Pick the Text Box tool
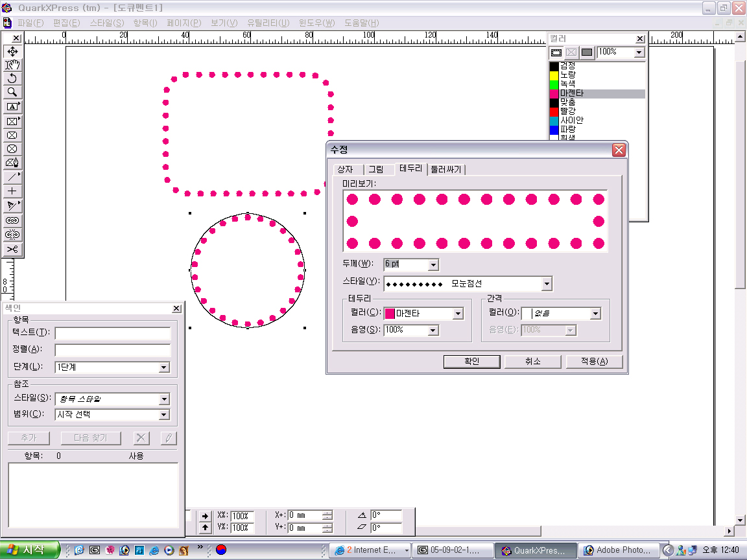Image resolution: width=747 pixels, height=560 pixels. point(12,107)
